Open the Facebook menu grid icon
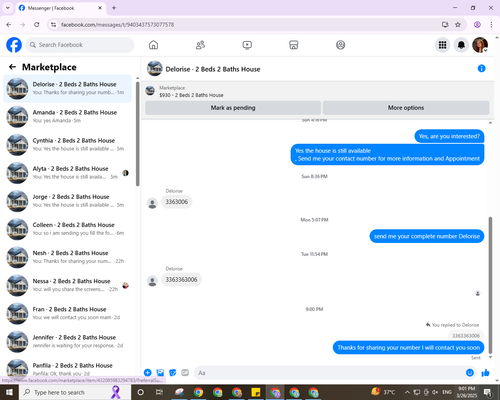500x400 pixels. click(442, 45)
